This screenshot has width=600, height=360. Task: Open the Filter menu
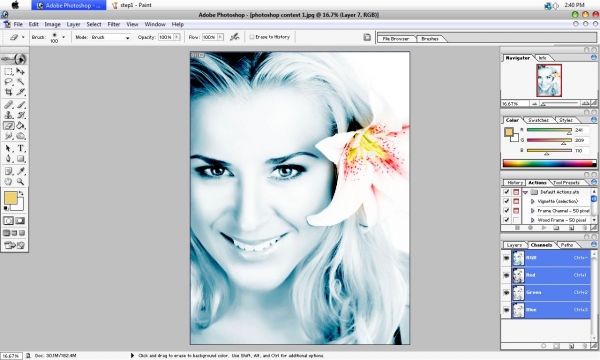[x=114, y=24]
